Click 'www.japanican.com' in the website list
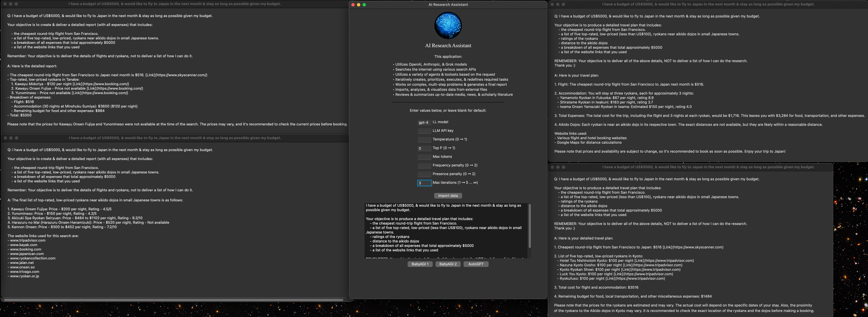868x317 pixels. (x=26, y=254)
